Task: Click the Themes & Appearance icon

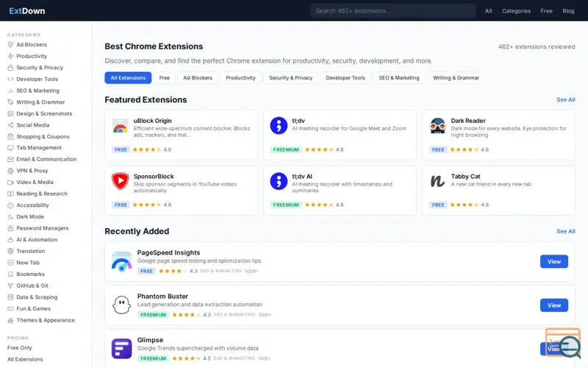Action: click(10, 320)
